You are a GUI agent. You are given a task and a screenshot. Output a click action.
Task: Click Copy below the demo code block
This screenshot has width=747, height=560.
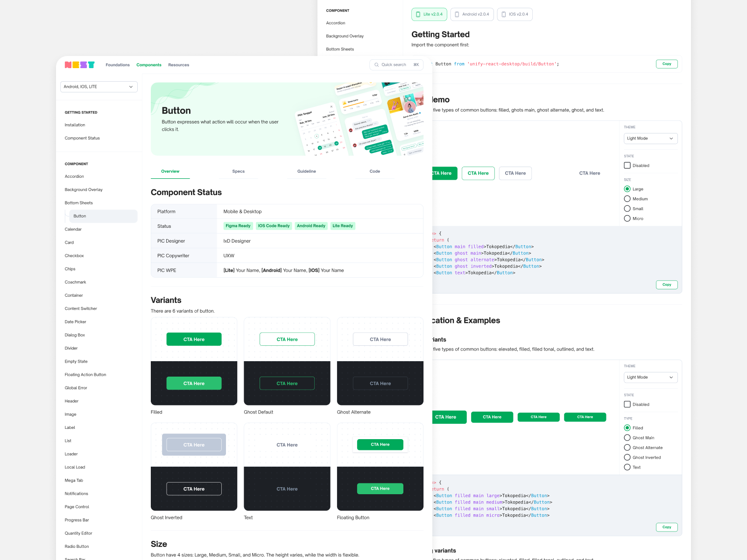pos(667,285)
